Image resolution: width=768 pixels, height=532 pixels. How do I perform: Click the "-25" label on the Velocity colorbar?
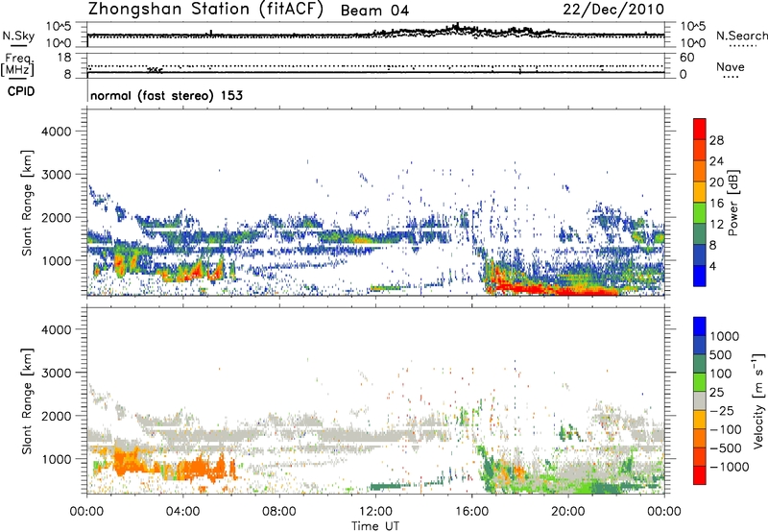pyautogui.click(x=722, y=410)
